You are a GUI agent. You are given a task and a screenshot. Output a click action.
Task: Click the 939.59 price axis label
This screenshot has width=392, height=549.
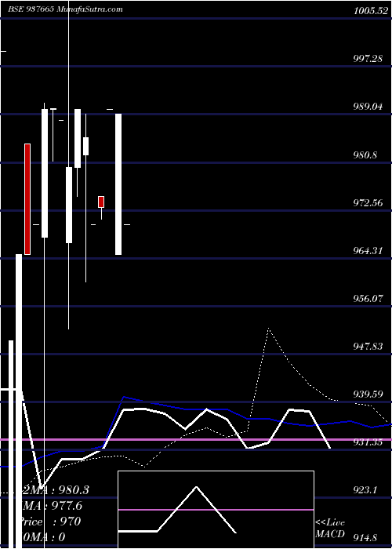[368, 394]
